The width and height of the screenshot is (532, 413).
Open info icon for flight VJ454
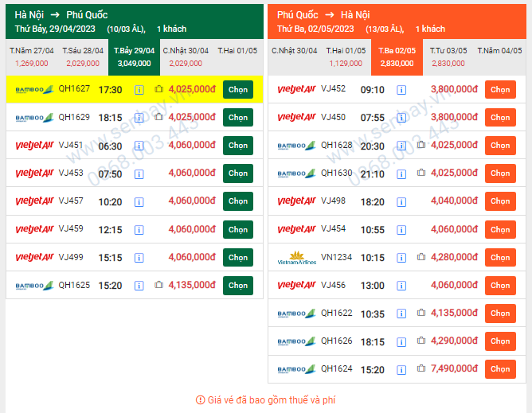coord(401,230)
